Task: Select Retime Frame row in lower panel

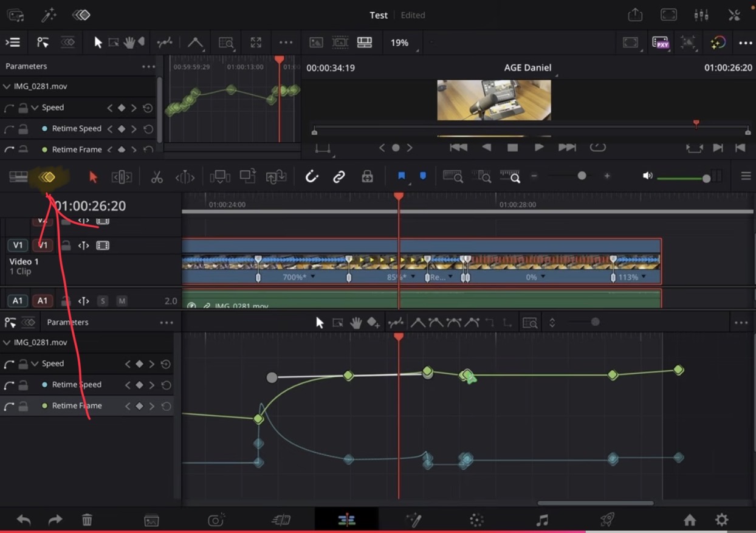Action: (x=86, y=405)
